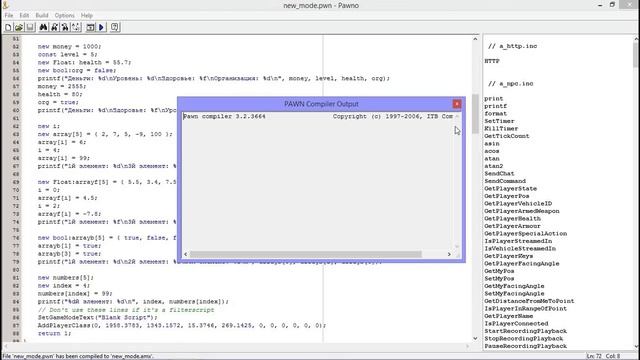Place cursor on 'new money = 1000;' code line
This screenshot has width=640, height=360.
coord(69,47)
